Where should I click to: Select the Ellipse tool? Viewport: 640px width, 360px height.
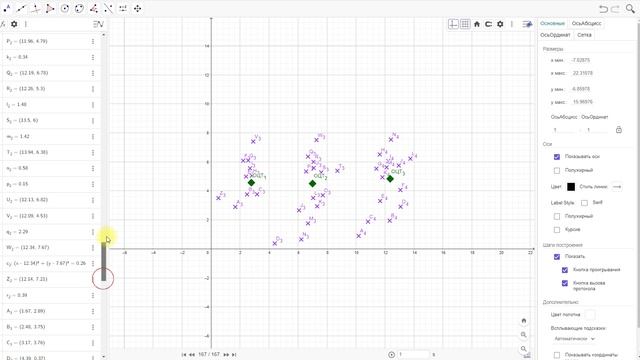pyautogui.click(x=79, y=8)
